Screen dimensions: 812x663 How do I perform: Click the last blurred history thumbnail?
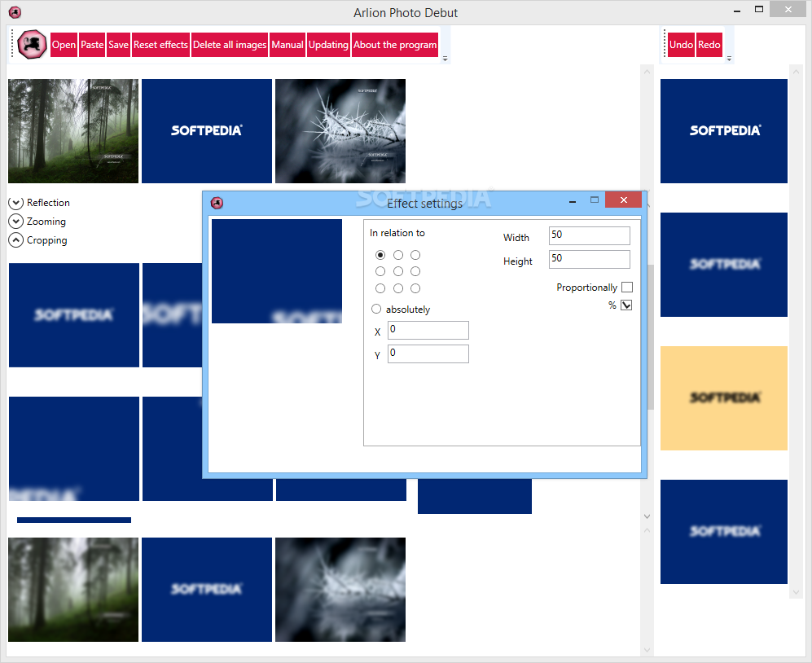pos(724,532)
